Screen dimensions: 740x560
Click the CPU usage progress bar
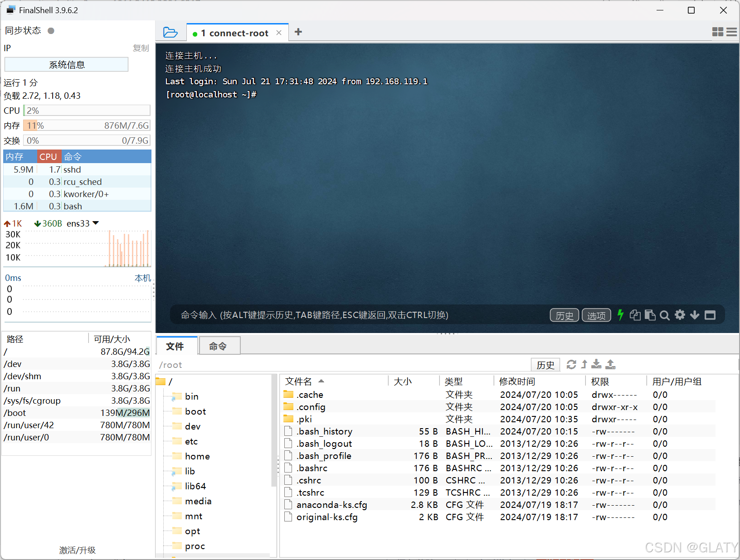[x=87, y=111]
